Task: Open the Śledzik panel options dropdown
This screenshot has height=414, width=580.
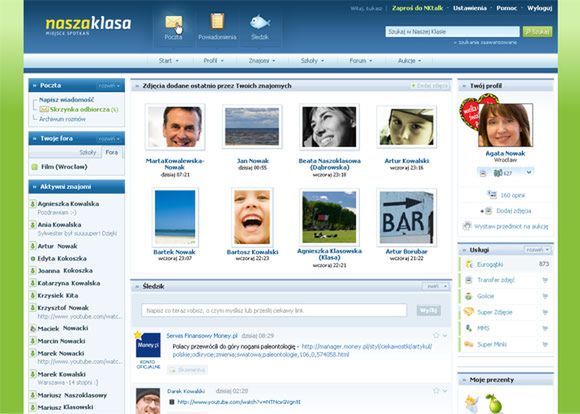Action: (x=436, y=286)
